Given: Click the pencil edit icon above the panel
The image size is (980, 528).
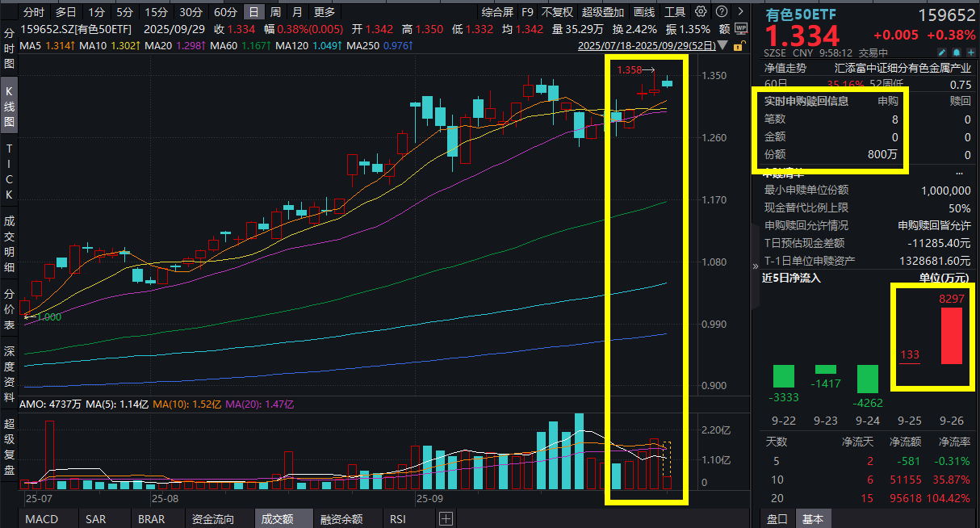Looking at the screenshot, I should [x=942, y=51].
